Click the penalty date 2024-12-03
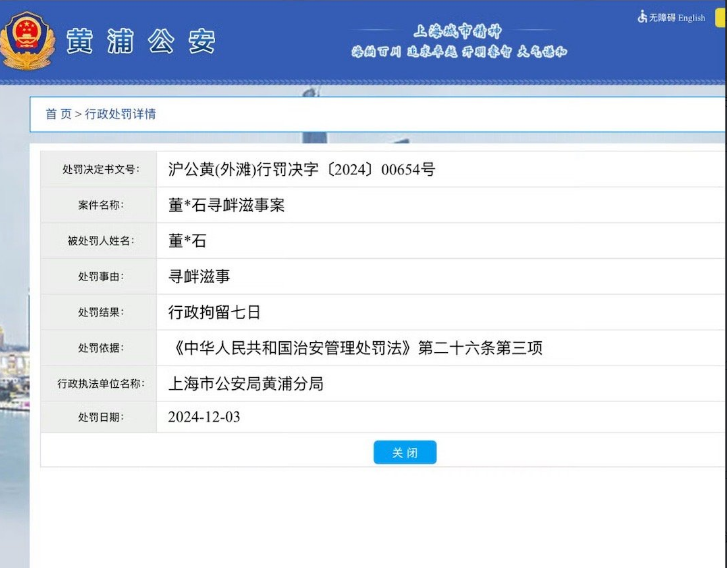Viewport: 727px width, 568px height. click(204, 417)
